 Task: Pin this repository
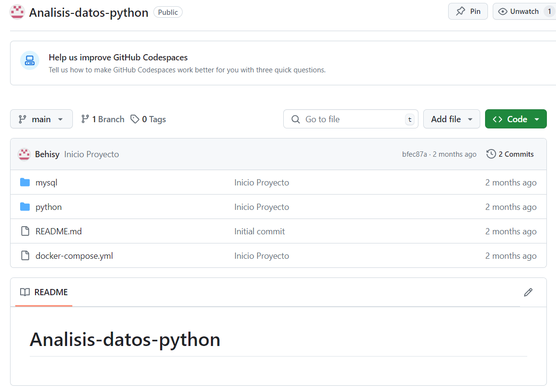pyautogui.click(x=467, y=11)
